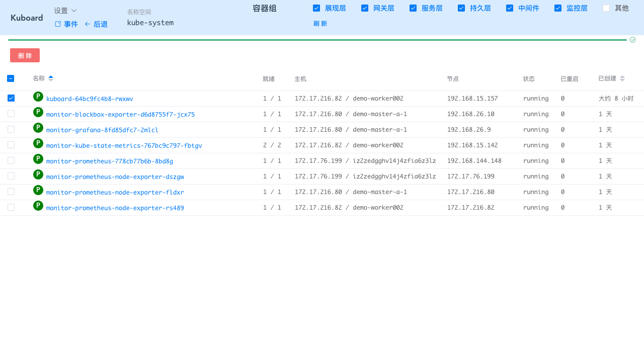Image resolution: width=644 pixels, height=362 pixels.
Task: Uncheck the 展现层 layer filter checkbox
Action: (316, 8)
